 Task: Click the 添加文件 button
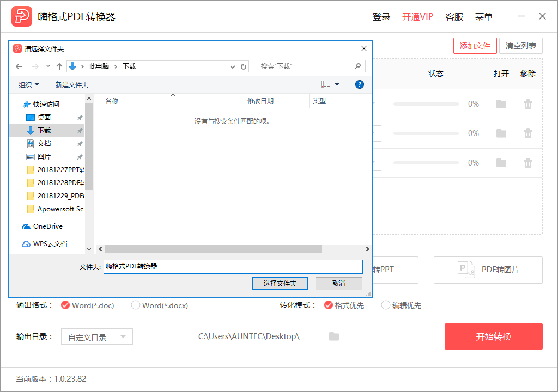click(x=475, y=46)
